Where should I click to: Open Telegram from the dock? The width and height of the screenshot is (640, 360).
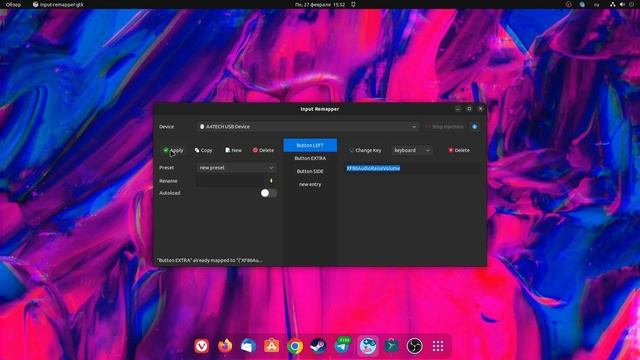click(343, 346)
